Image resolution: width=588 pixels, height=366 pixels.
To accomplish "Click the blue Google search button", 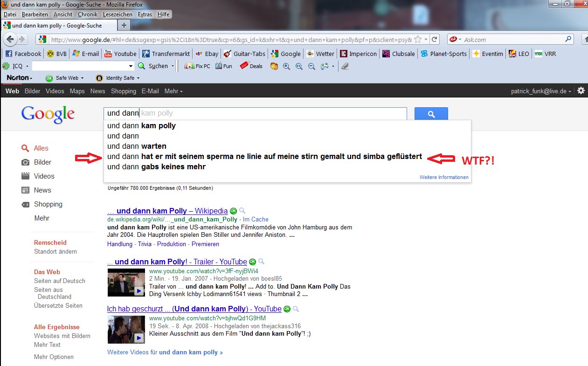I will [x=431, y=114].
